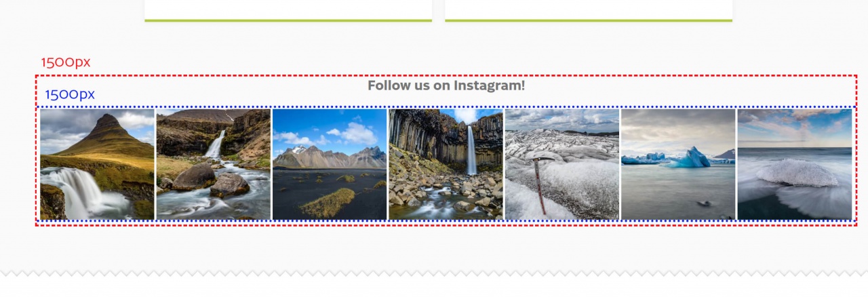Select the mountain range under blue sky photo
This screenshot has height=297, width=868.
click(330, 164)
